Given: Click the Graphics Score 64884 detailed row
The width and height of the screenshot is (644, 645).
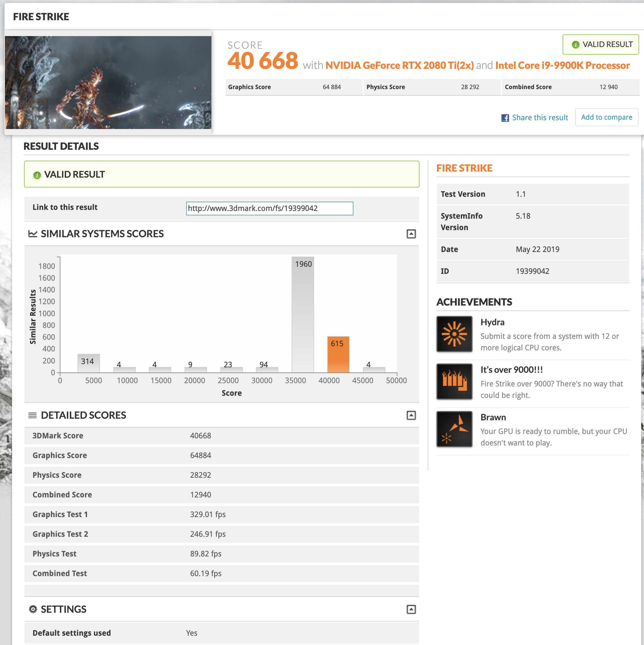Looking at the screenshot, I should tap(221, 455).
